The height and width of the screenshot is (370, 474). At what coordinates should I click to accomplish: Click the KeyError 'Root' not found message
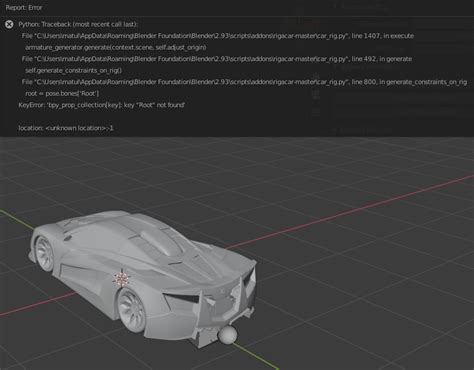[x=102, y=105]
